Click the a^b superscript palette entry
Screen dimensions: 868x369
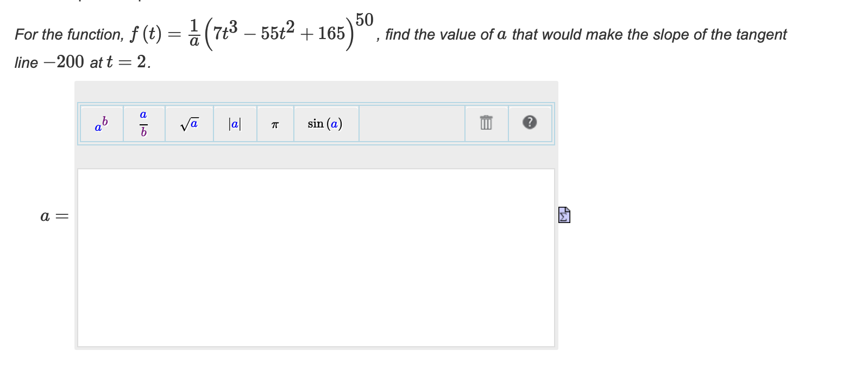101,124
